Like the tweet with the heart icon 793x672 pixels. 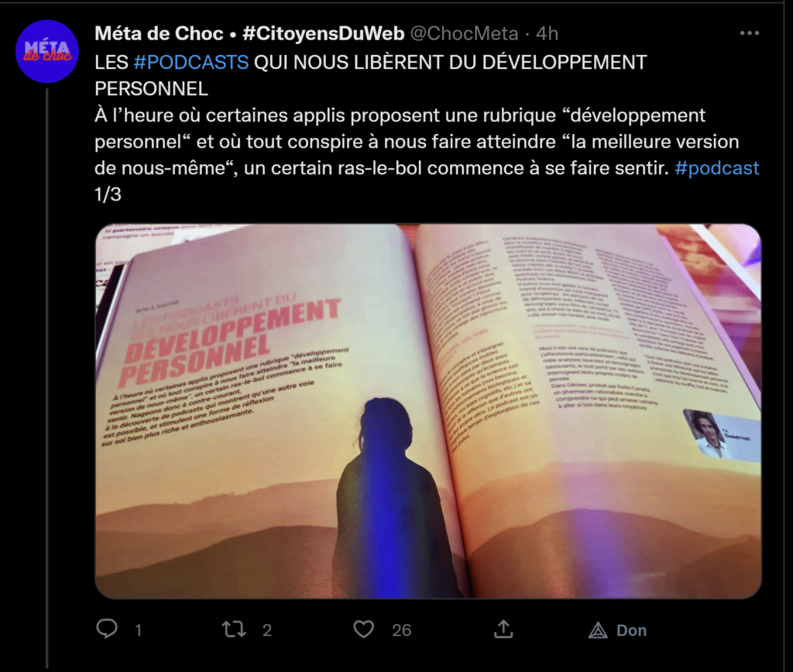363,629
